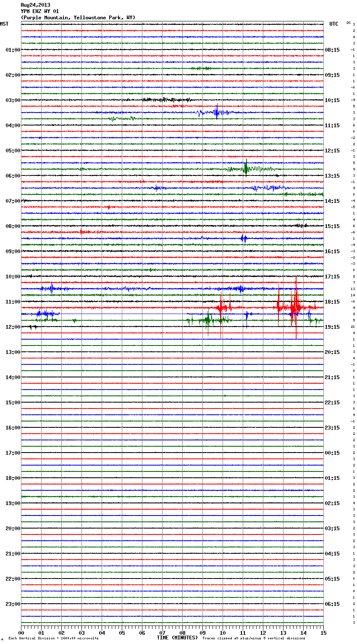The height and width of the screenshot is (644, 357).
Task: Click minute axis tick label 13
Action: 283,633
